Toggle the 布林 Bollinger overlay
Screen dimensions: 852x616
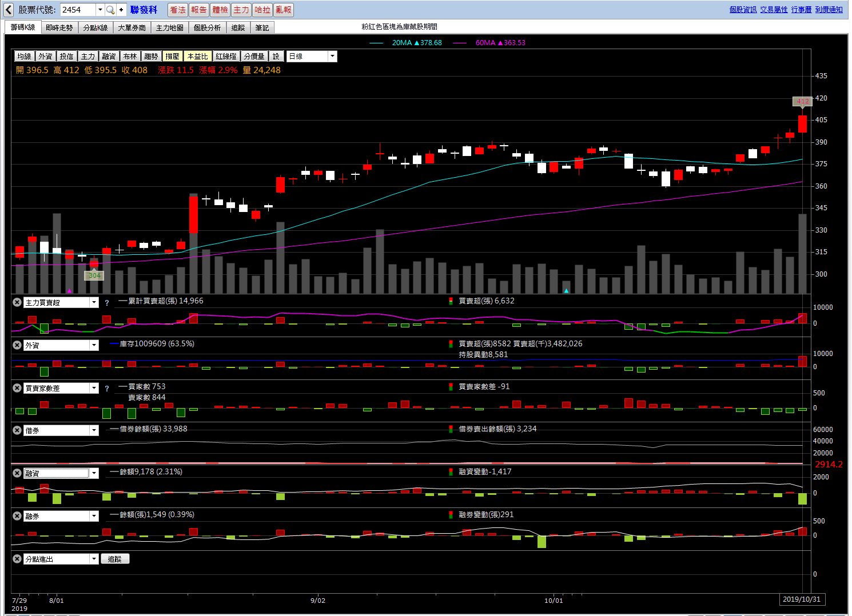pos(130,56)
